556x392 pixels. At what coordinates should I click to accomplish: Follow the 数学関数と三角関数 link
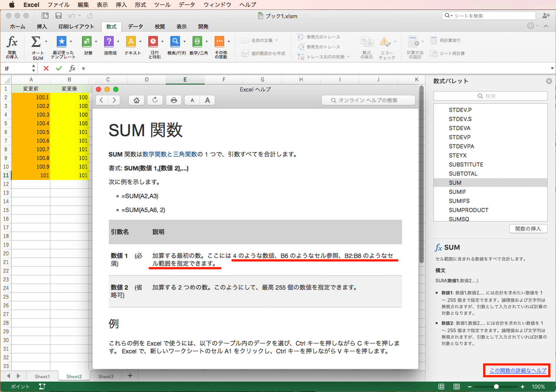point(170,154)
